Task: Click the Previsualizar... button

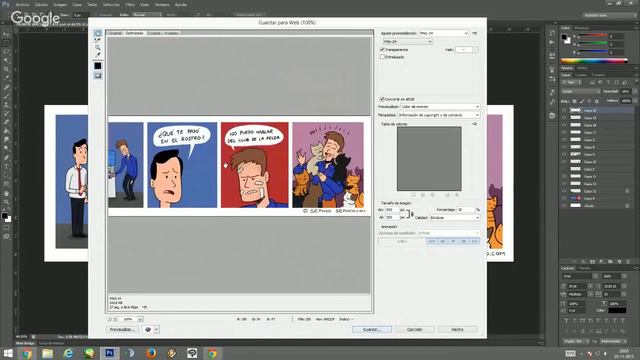Action: [122, 329]
